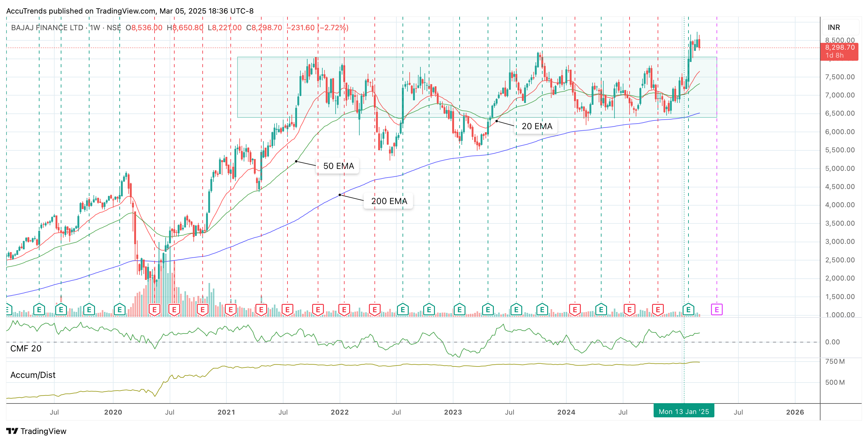Open the red E earnings marker nearest 2022
868x442 pixels.
tap(344, 309)
